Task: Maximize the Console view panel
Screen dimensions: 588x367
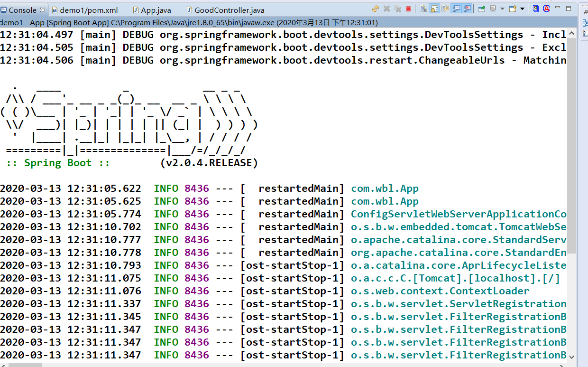Action: click(x=569, y=9)
